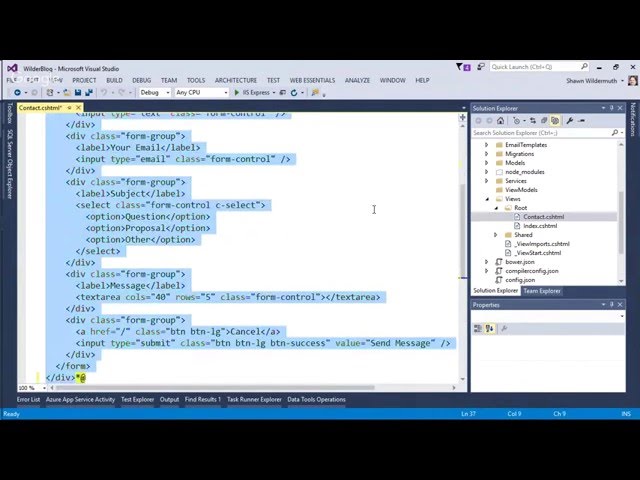Toggle Show All Files in Solution Explorer
Viewport: 640px width, 480px height.
tap(555, 120)
